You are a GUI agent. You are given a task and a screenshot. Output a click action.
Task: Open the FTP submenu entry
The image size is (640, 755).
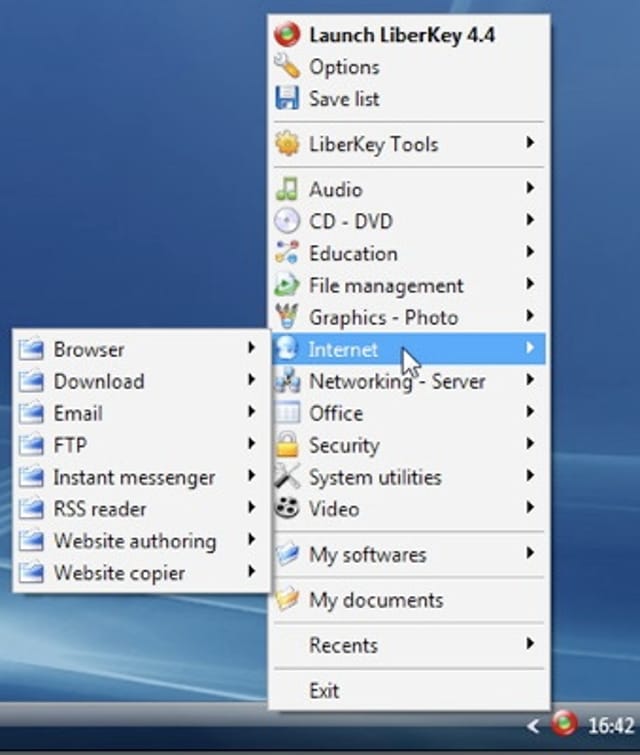click(141, 444)
